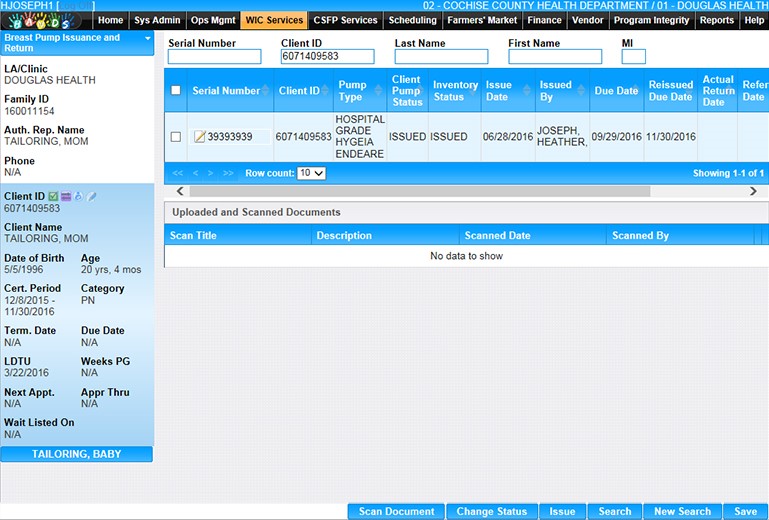Click the blue circular icon next to Client ID
Image resolution: width=769 pixels, height=520 pixels.
click(x=78, y=197)
